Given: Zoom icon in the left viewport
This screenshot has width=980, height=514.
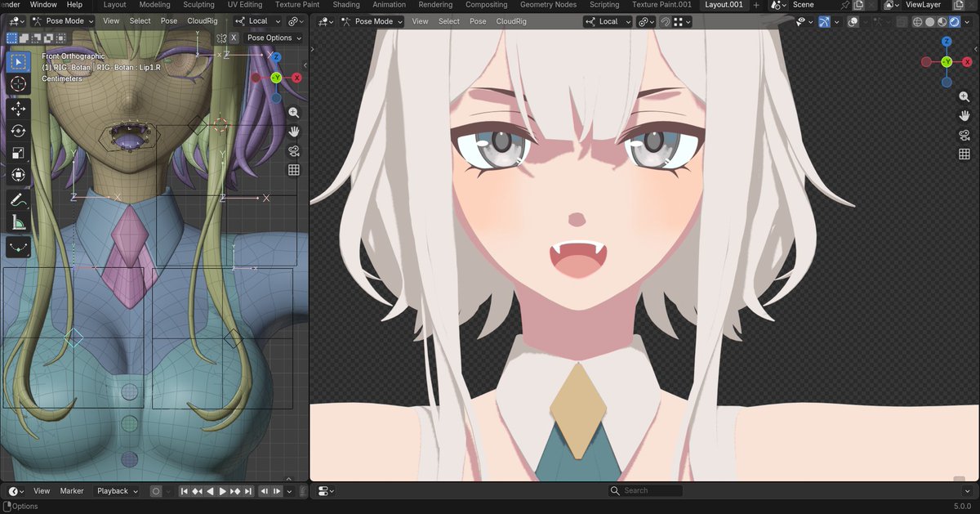Looking at the screenshot, I should pos(294,113).
